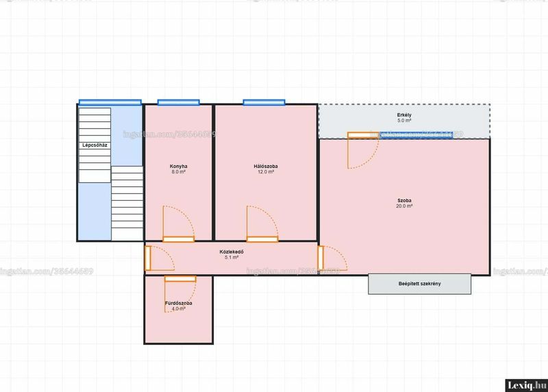Click the upper-left flight of stairs
This screenshot has height=392, width=548.
click(x=95, y=145)
